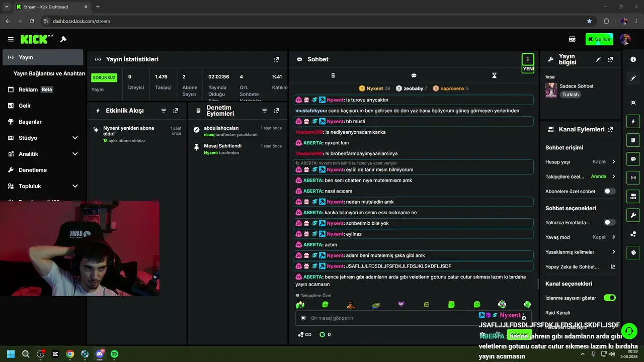
Task: Expand the Topluluk sidebar section
Action: tap(75, 186)
